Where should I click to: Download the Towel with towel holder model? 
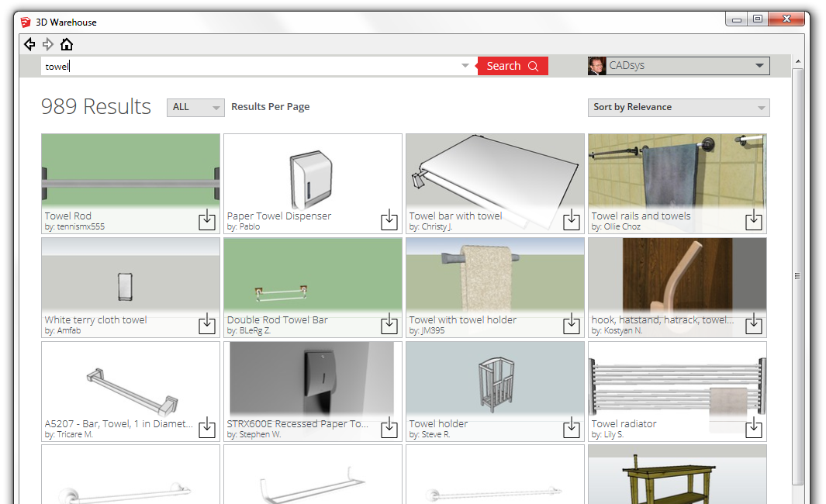tap(572, 323)
